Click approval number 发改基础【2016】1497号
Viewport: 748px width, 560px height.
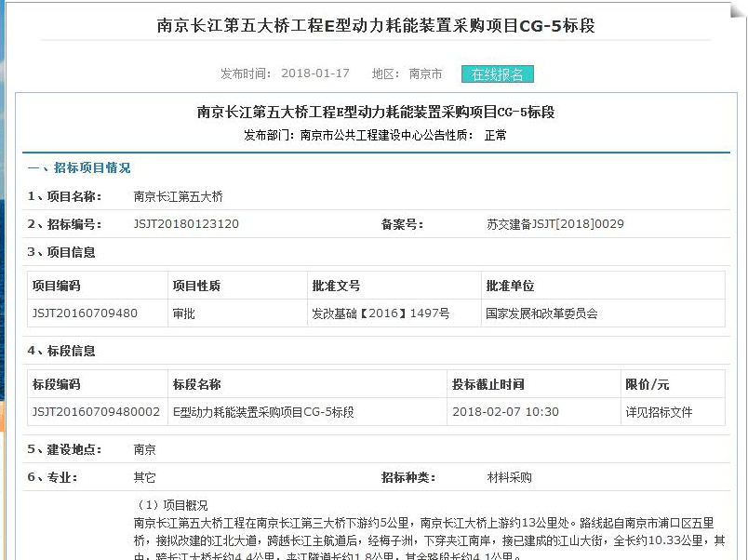(x=381, y=313)
